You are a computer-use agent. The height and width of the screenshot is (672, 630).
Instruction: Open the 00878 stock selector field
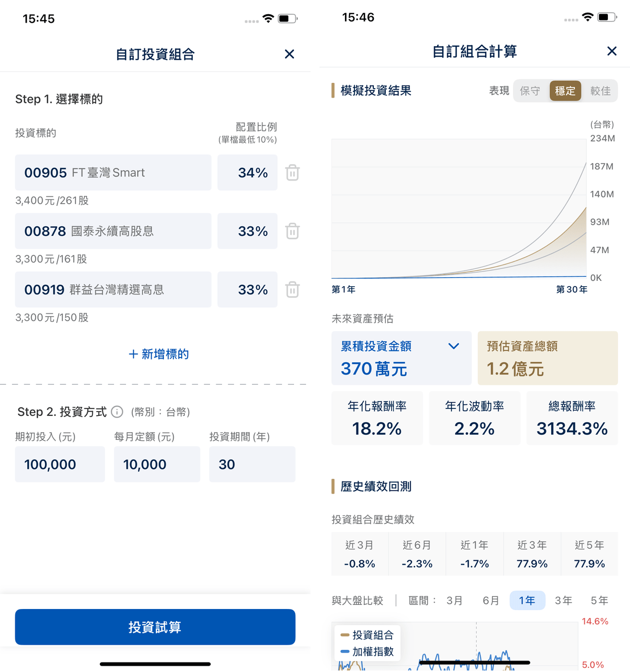click(x=113, y=231)
